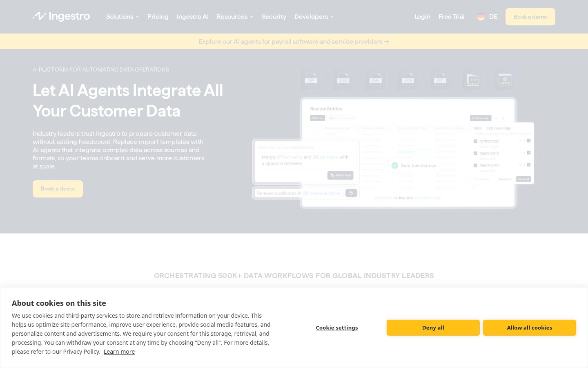Viewport: 588px width, 368px height.
Task: Open Cookie settings
Action: click(337, 328)
